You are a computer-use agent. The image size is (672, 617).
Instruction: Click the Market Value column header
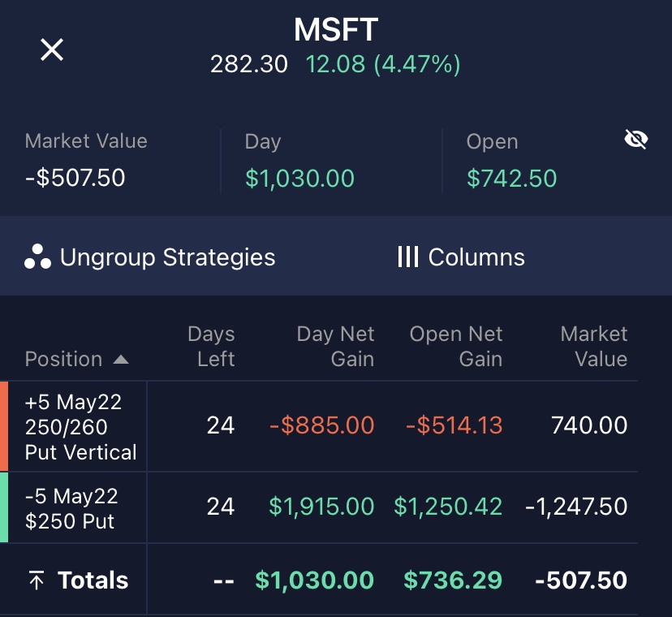coord(594,347)
